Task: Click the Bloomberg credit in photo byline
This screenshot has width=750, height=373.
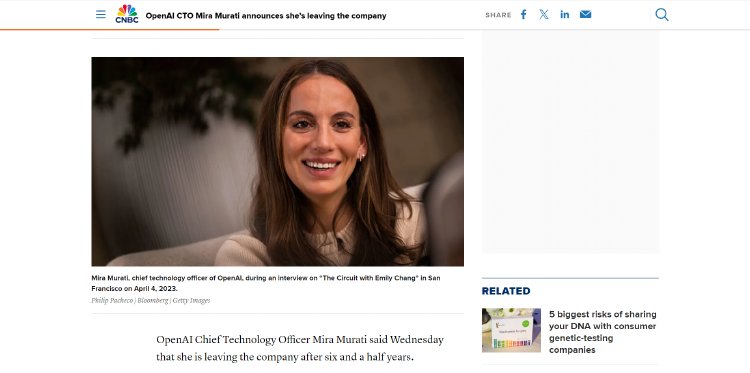Action: [153, 300]
